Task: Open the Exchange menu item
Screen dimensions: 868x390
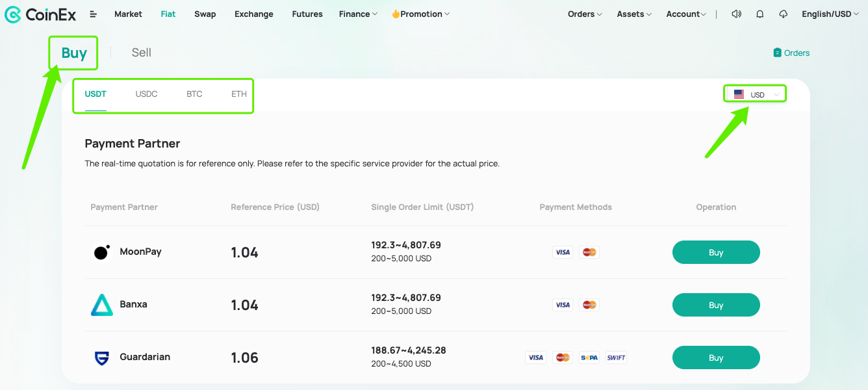Action: click(254, 14)
